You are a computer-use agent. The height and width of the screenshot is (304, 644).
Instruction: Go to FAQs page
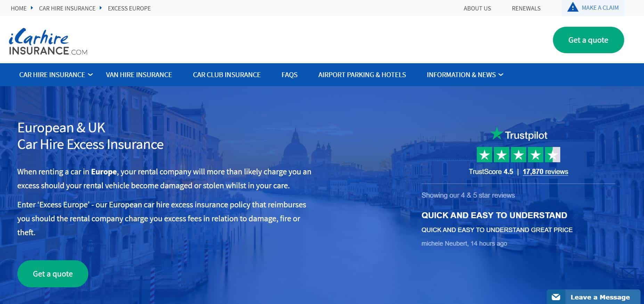(x=289, y=75)
